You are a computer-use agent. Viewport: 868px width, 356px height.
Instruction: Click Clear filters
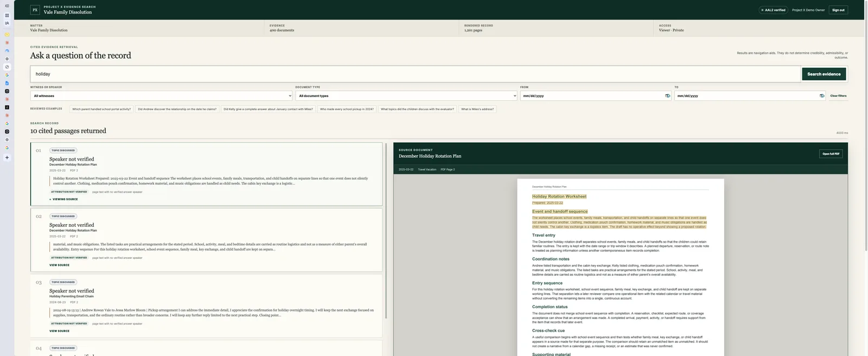pos(838,96)
